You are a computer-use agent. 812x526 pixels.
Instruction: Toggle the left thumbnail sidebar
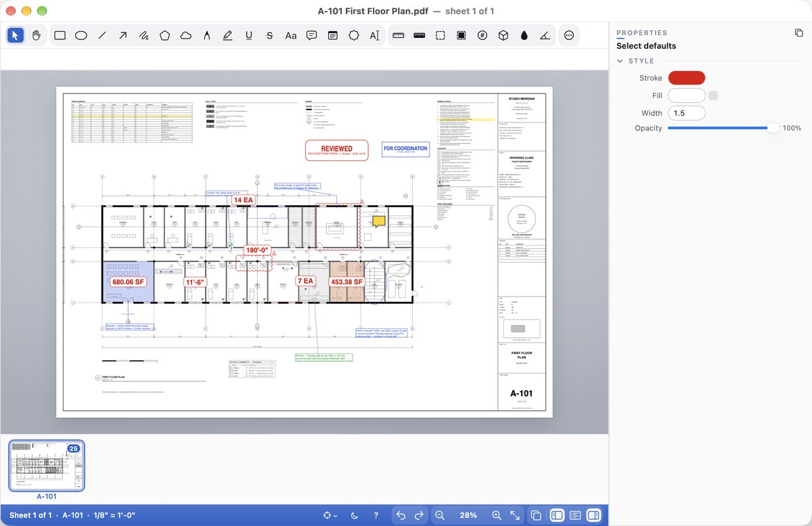tap(557, 515)
